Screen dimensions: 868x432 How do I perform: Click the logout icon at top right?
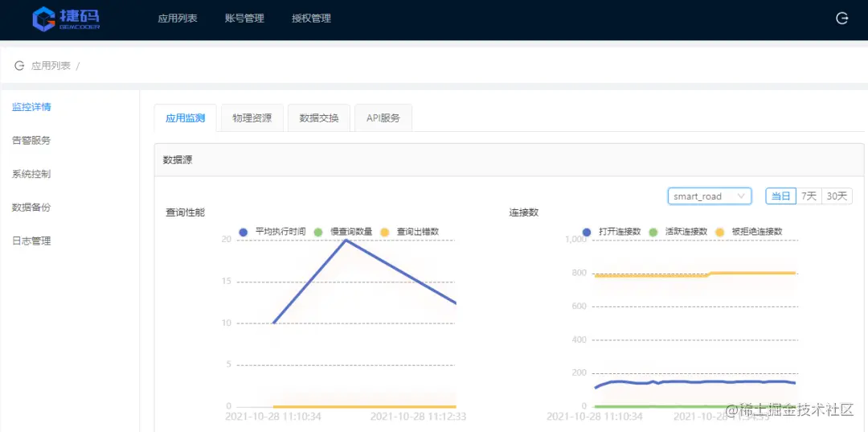[841, 19]
